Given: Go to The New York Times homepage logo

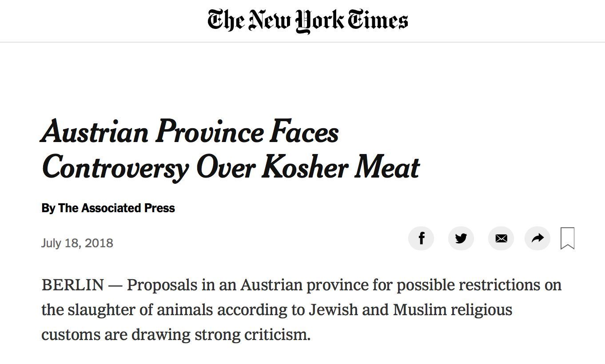Looking at the screenshot, I should click(x=307, y=20).
